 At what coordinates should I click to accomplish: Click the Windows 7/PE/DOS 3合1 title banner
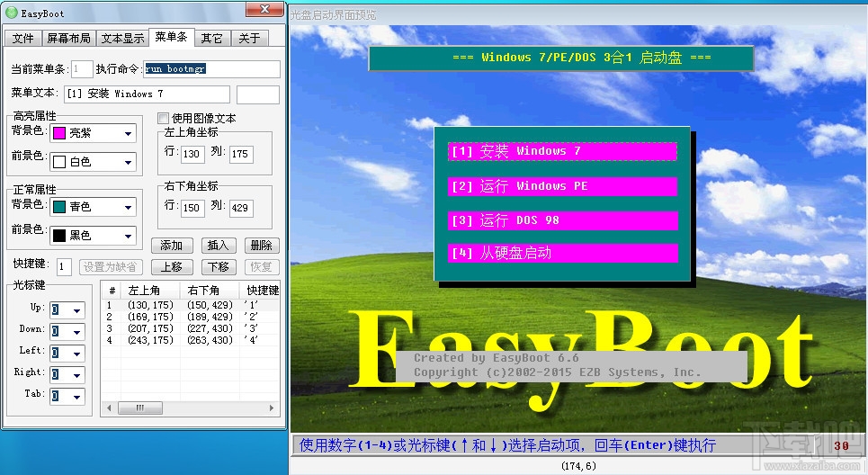[561, 58]
